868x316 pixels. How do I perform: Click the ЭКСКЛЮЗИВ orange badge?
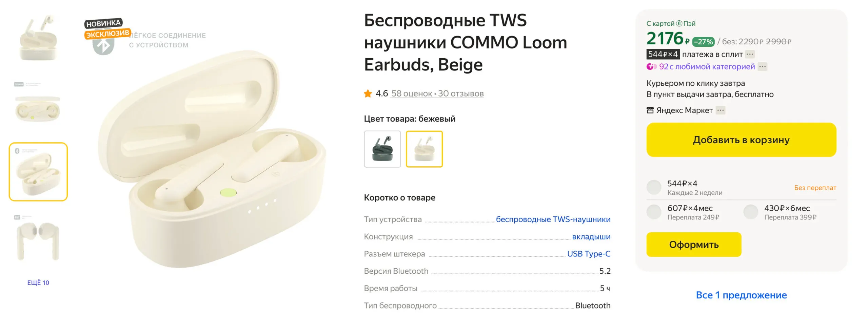[x=107, y=34]
